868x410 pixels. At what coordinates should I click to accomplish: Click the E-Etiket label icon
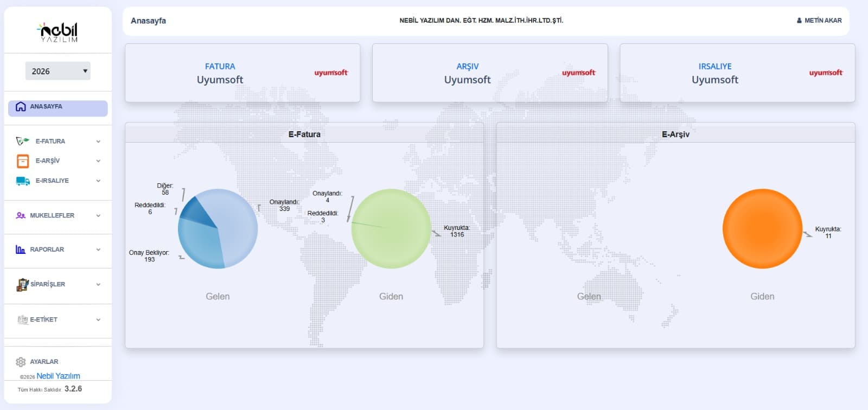22,320
